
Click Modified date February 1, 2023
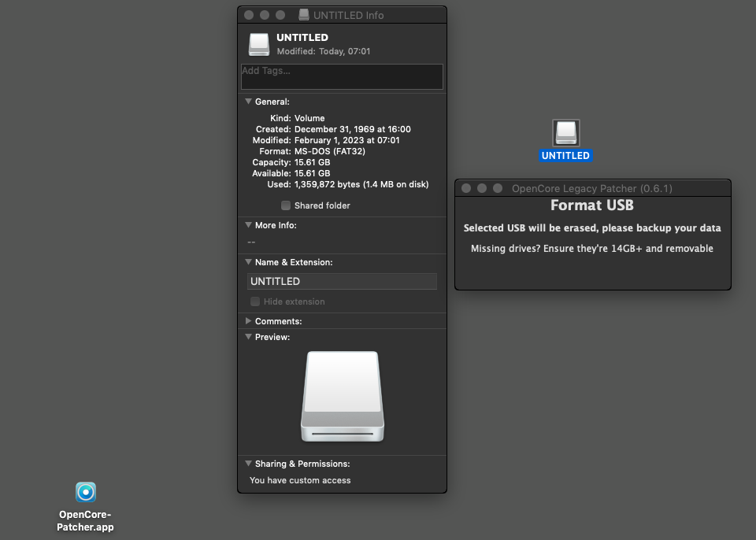point(347,140)
